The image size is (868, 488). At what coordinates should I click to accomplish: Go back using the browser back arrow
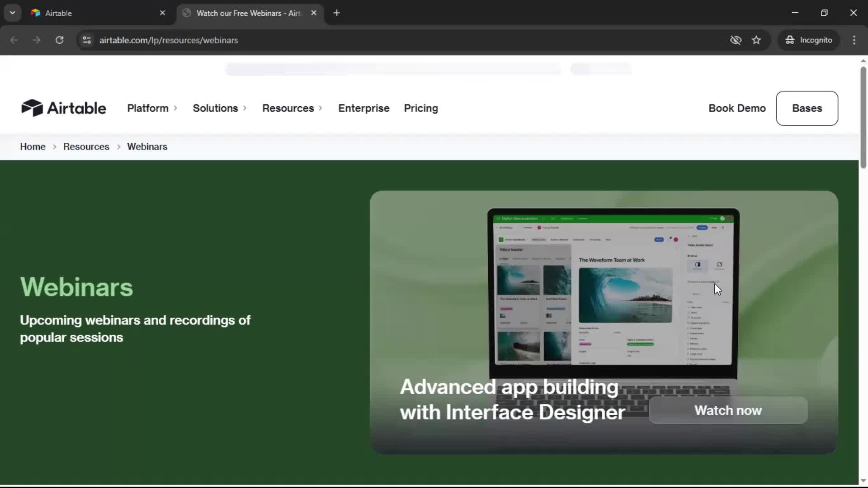(x=14, y=40)
